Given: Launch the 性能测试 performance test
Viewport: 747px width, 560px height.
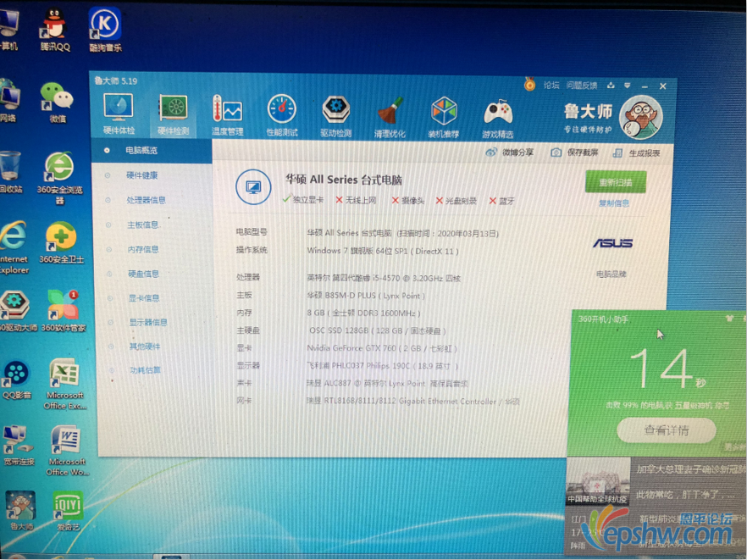Looking at the screenshot, I should (x=282, y=115).
